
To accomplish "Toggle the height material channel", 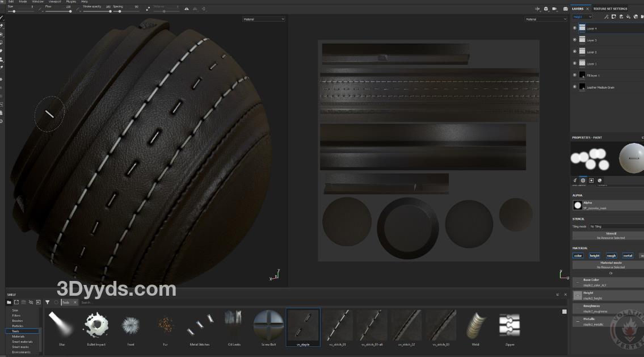I will tap(594, 255).
